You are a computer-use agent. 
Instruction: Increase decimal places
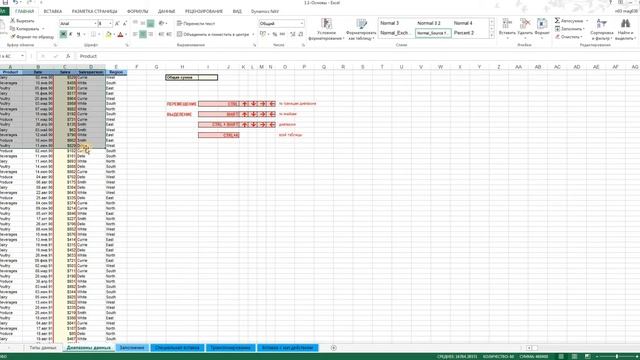point(293,35)
